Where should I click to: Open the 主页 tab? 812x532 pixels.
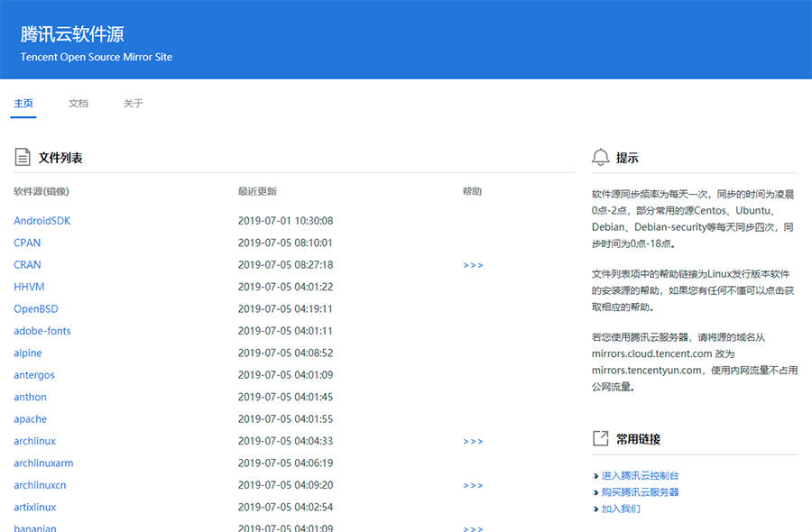[23, 104]
